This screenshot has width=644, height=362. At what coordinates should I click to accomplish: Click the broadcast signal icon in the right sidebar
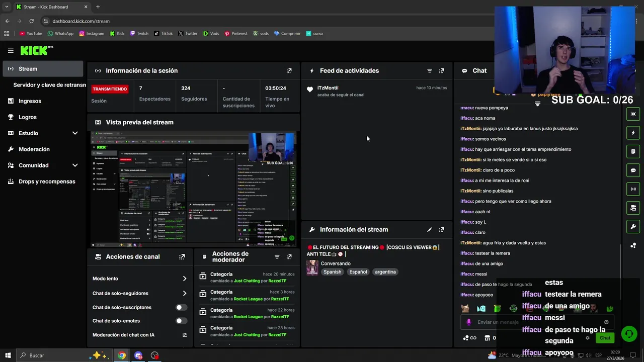click(633, 189)
